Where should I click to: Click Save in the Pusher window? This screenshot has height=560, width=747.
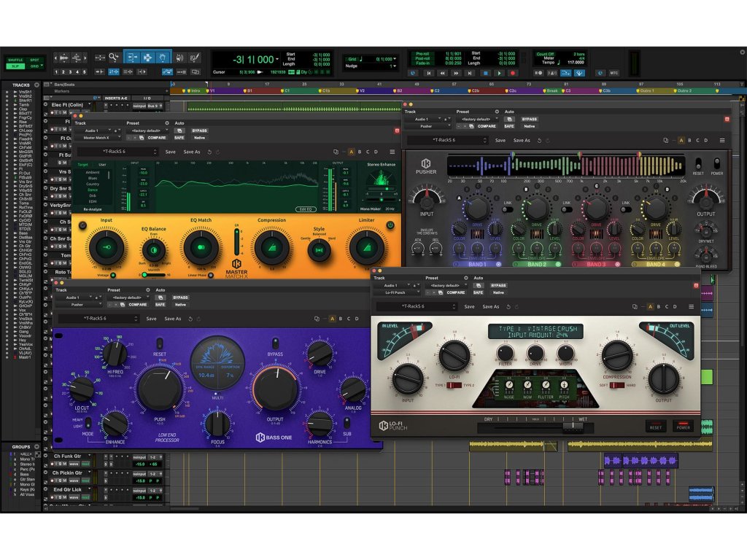pos(500,141)
